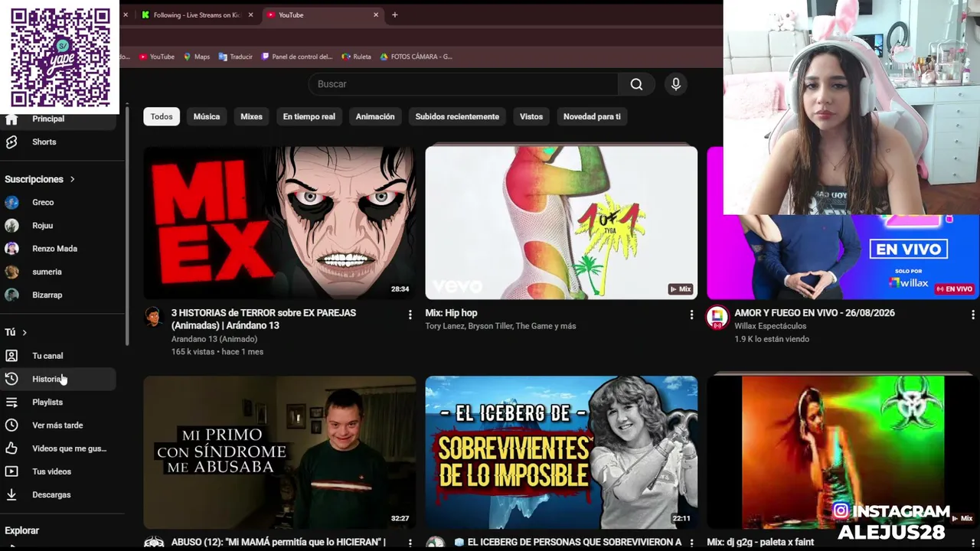This screenshot has height=551, width=980.
Task: Close the Kick Following tab
Action: (x=250, y=15)
